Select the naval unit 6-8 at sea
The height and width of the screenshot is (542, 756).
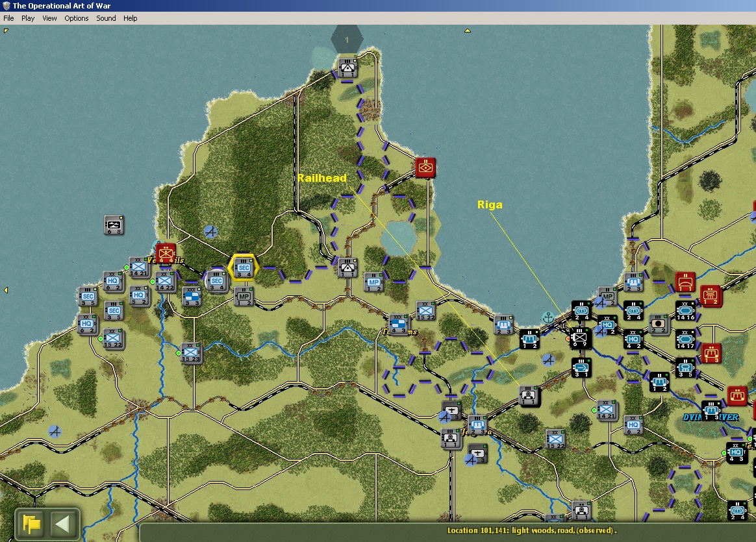(x=114, y=225)
